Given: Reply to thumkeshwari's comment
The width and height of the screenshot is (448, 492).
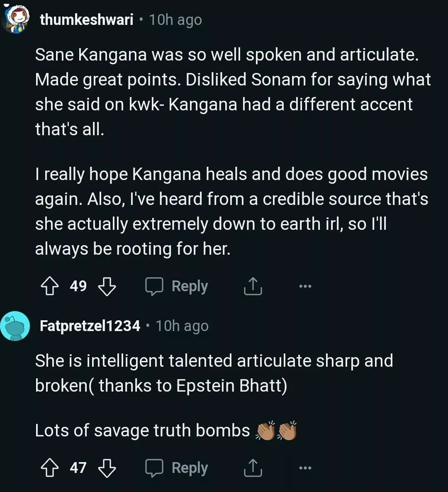Looking at the screenshot, I should 177,286.
